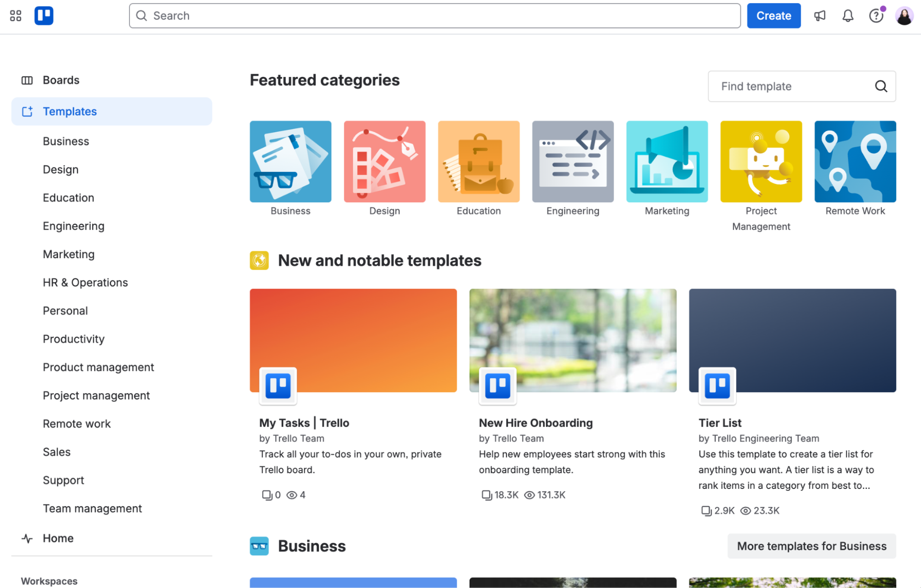
Task: Select the Engineering category tile
Action: [x=573, y=161]
